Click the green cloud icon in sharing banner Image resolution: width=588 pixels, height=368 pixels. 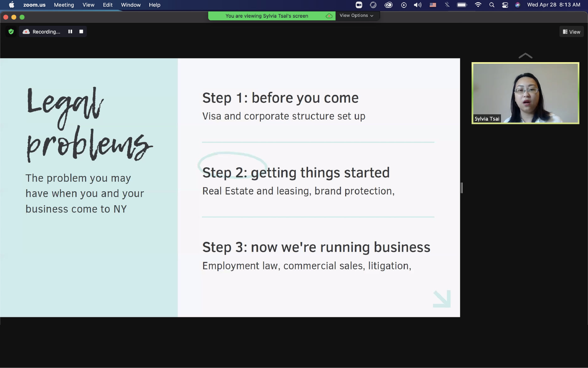click(x=329, y=16)
